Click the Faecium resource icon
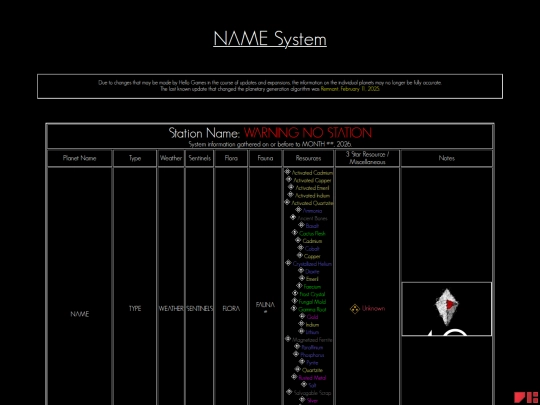Viewport: 540px width, 405px height. coord(299,285)
